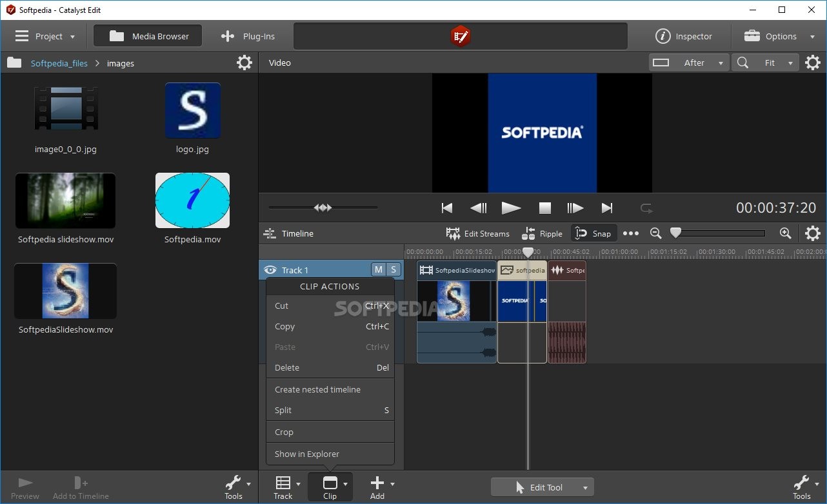Viewport: 827px width, 504px height.
Task: Open the Inspector panel
Action: pyautogui.click(x=684, y=37)
